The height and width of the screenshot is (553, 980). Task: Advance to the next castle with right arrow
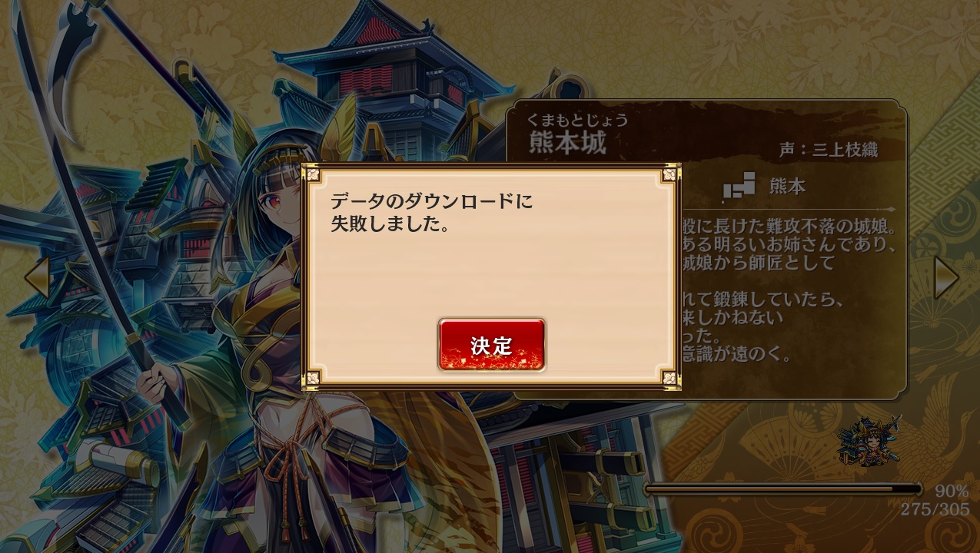(x=945, y=277)
